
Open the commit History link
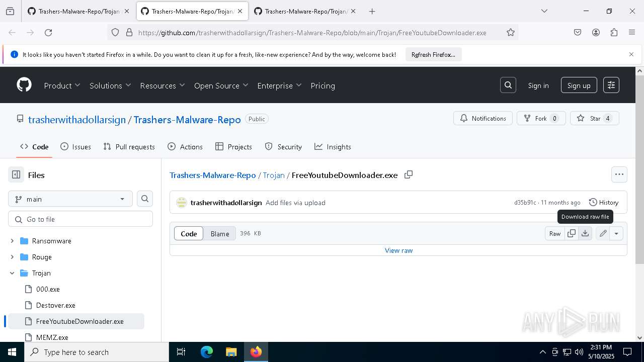pos(604,202)
